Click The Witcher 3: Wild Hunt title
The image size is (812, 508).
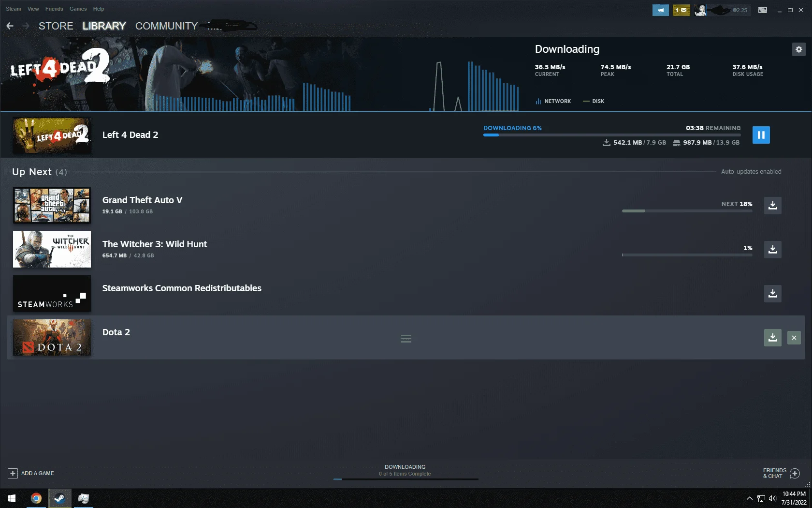pos(155,244)
